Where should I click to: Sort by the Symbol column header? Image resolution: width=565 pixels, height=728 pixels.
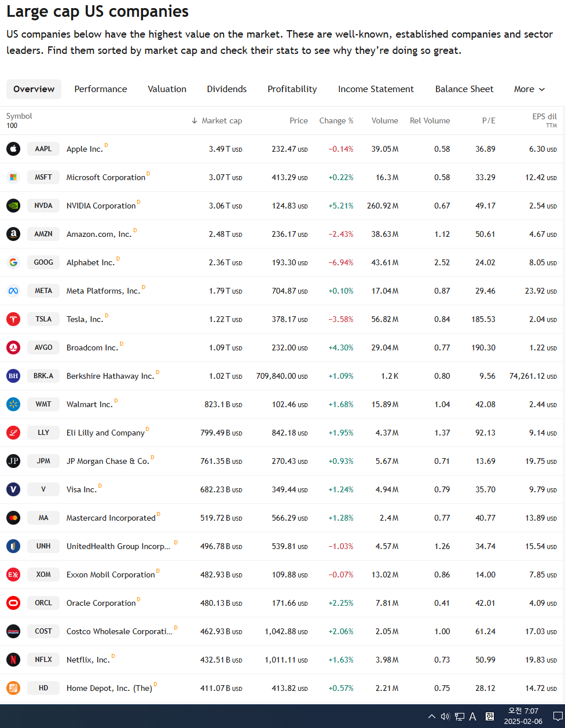19,116
